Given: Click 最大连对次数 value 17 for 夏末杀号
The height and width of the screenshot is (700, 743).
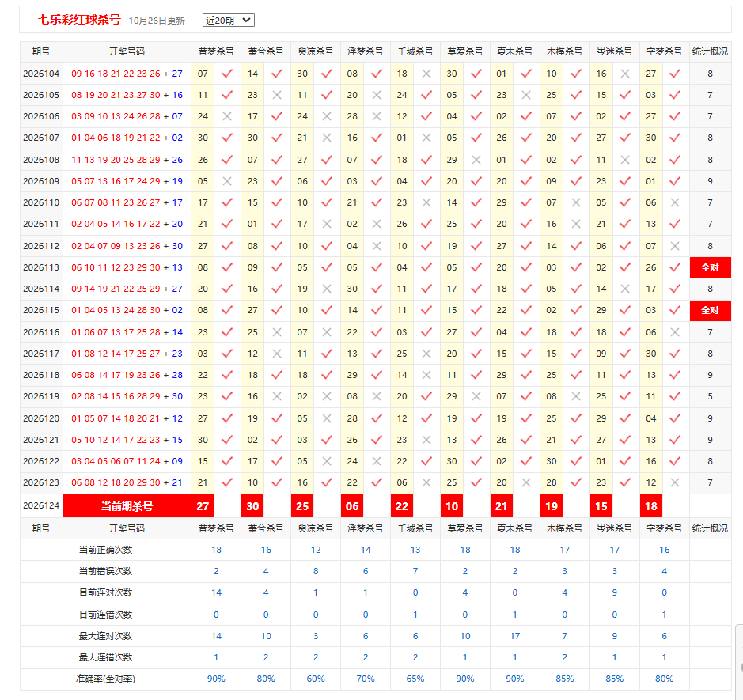Looking at the screenshot, I should click(514, 636).
